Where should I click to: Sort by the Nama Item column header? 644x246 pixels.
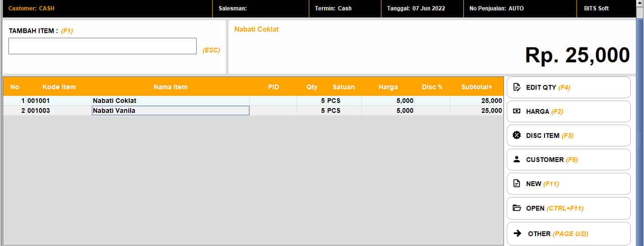point(170,87)
